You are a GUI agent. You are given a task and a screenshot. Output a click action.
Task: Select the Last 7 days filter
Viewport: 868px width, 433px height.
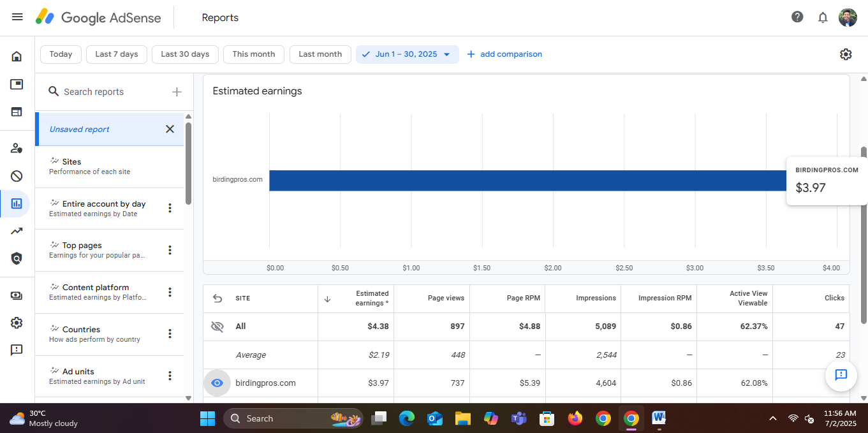[x=117, y=54]
